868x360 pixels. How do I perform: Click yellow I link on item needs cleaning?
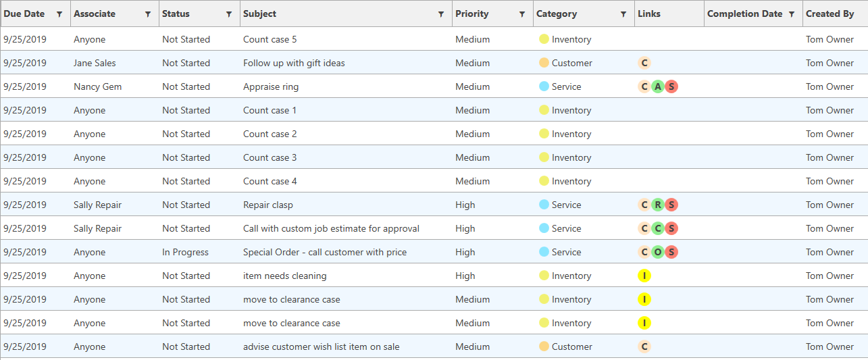(x=644, y=276)
